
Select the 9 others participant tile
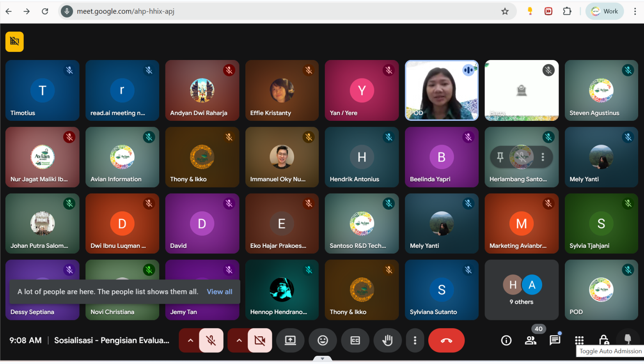pos(522,290)
